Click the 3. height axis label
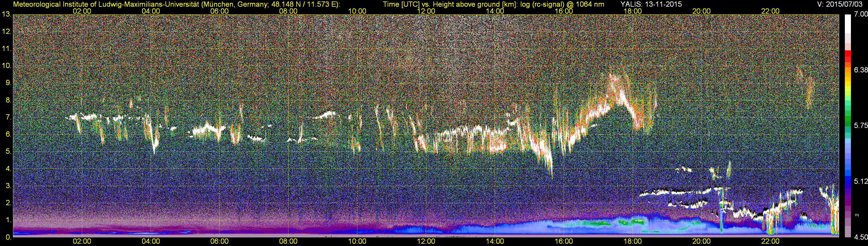 tap(8, 186)
